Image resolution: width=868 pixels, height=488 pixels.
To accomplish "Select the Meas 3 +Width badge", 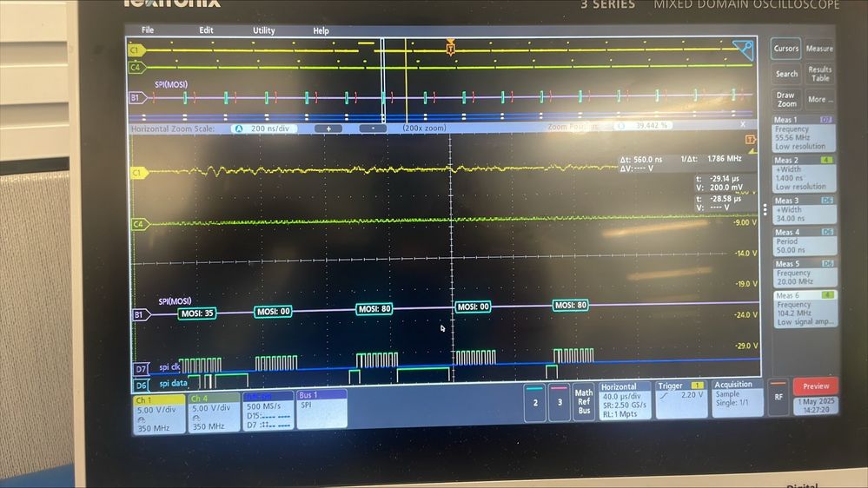I will coord(803,209).
